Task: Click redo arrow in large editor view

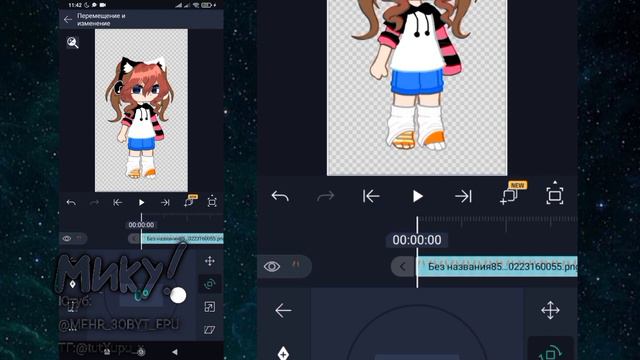Action: [325, 197]
